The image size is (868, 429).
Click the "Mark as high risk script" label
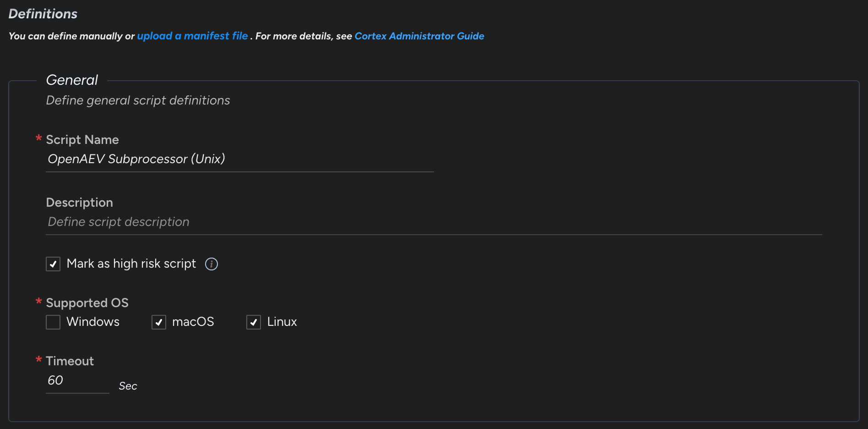(131, 264)
